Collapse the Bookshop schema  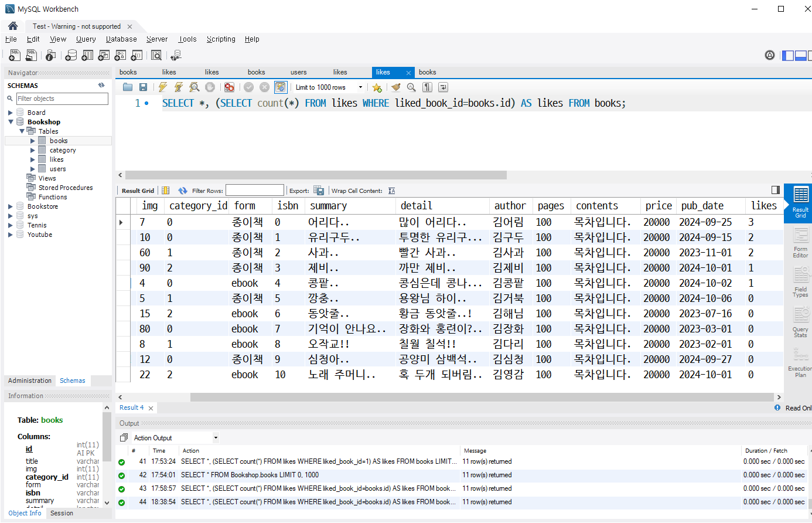[x=11, y=122]
